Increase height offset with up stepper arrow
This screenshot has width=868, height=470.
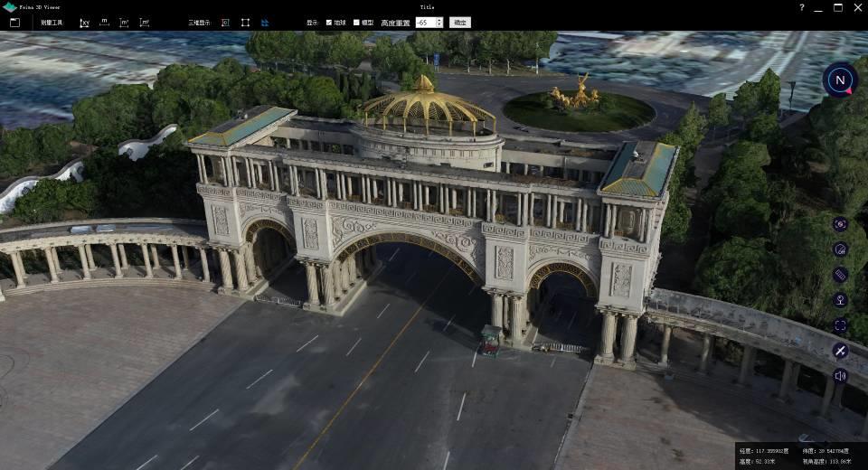439,20
